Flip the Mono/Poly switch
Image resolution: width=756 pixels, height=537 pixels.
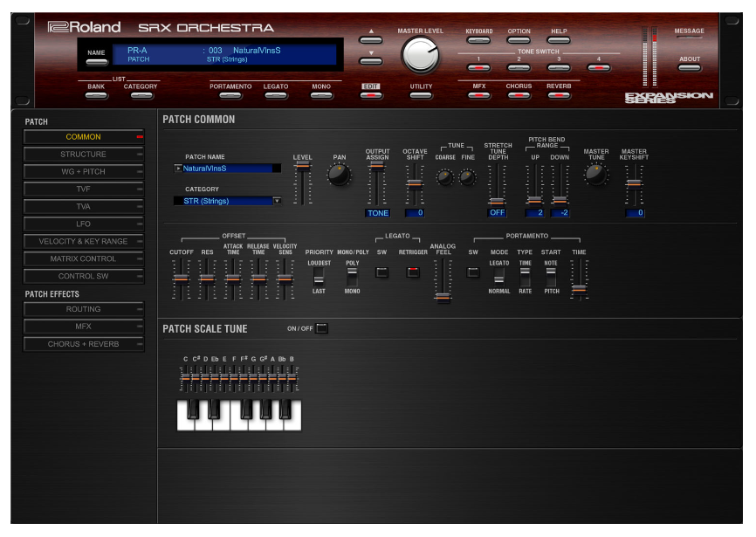[x=353, y=277]
